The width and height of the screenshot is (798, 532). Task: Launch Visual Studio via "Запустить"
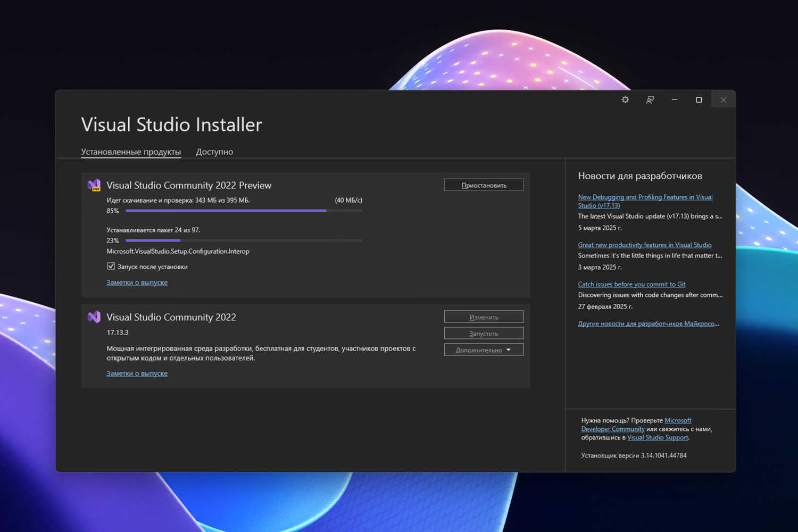(484, 334)
